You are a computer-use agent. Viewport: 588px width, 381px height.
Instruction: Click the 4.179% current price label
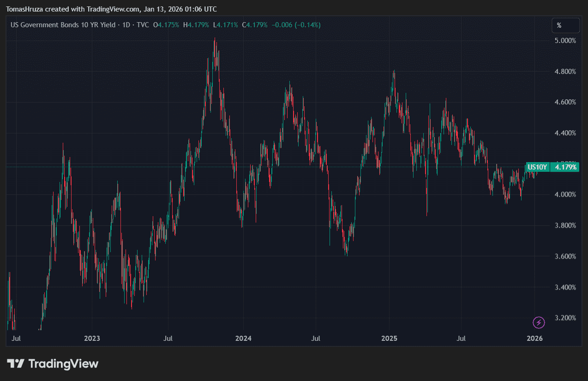pos(566,167)
